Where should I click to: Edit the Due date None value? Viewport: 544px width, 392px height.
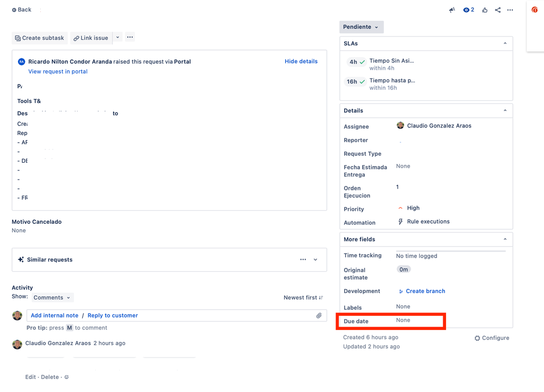coord(403,320)
